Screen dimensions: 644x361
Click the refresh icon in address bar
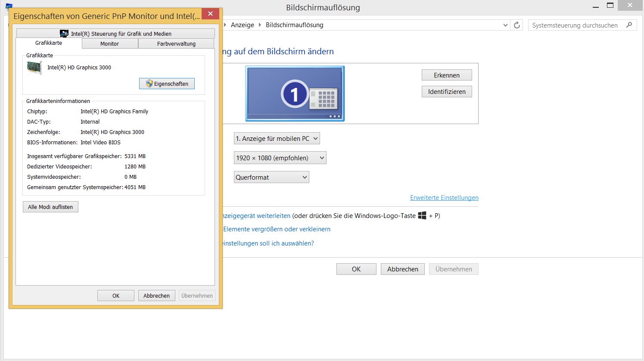click(x=517, y=25)
